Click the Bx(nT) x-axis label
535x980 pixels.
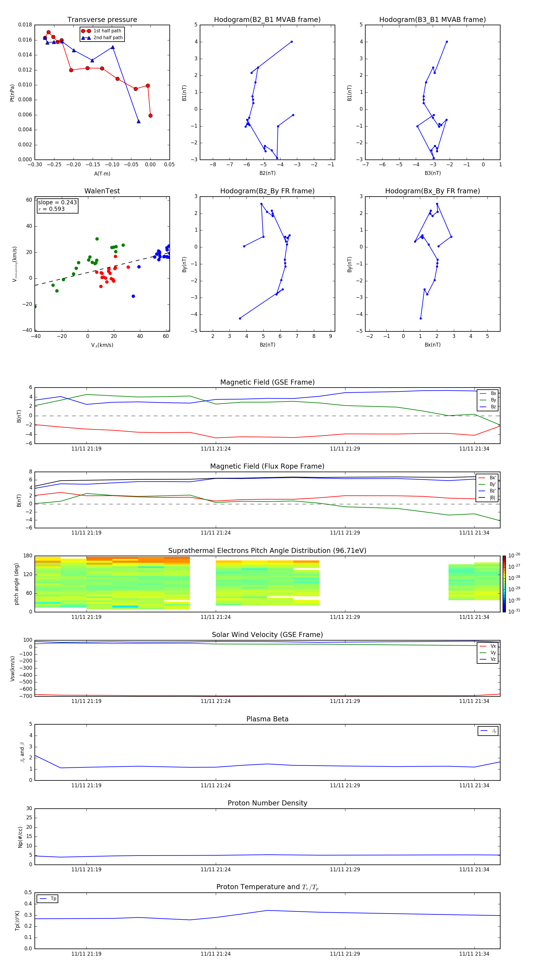(x=432, y=345)
